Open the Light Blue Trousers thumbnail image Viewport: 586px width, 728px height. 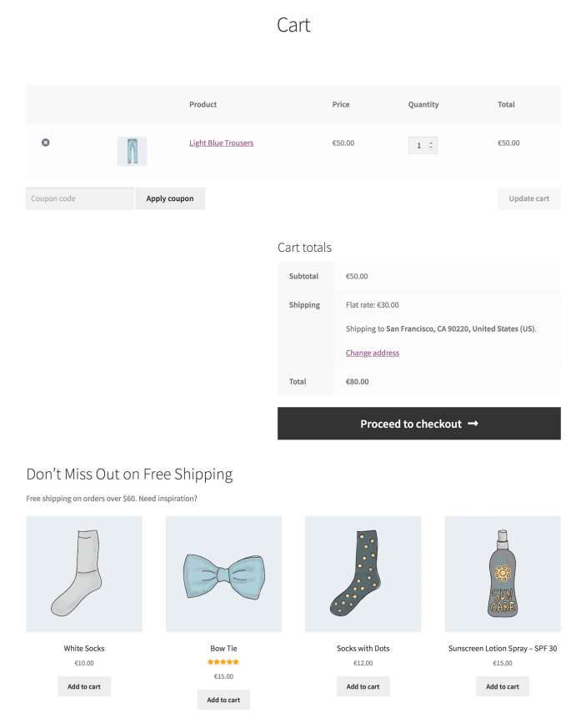133,152
